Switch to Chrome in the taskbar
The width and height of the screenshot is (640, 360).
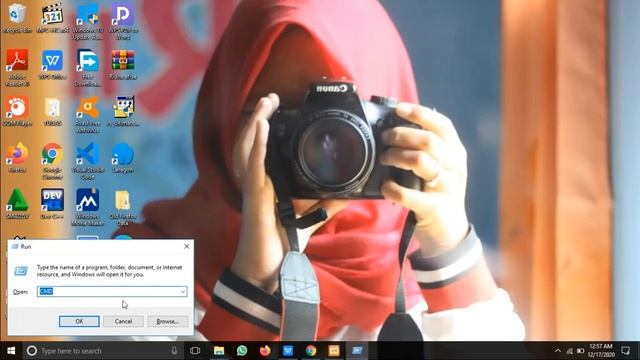coord(311,351)
